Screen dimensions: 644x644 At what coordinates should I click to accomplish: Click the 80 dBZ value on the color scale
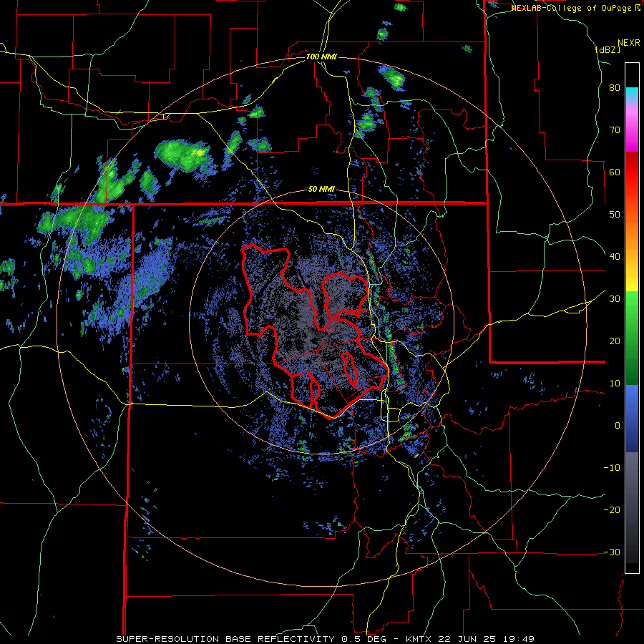[x=615, y=88]
